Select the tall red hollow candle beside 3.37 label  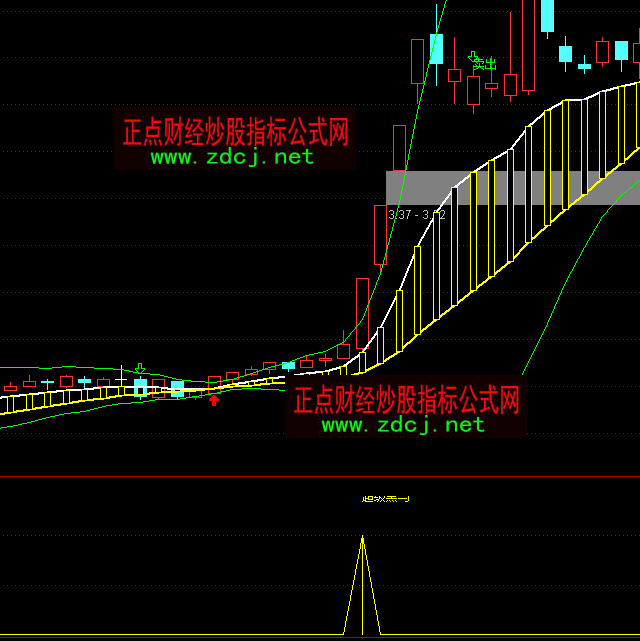point(380,234)
